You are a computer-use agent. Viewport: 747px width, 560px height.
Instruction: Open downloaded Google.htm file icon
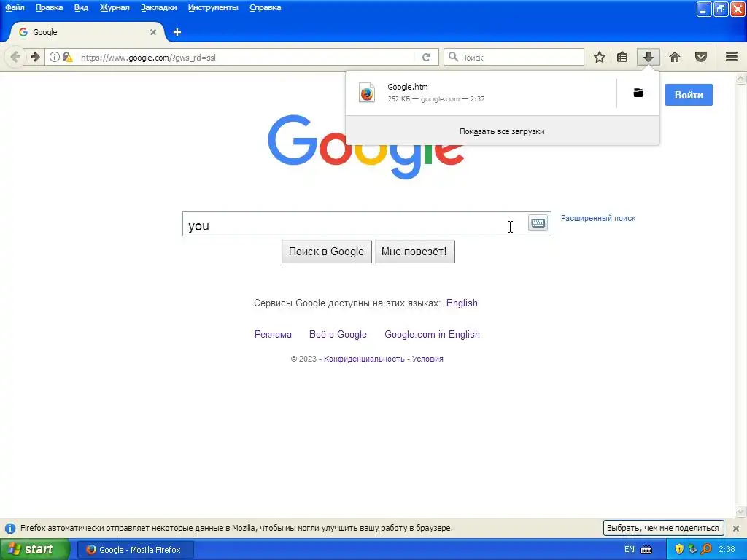(367, 93)
